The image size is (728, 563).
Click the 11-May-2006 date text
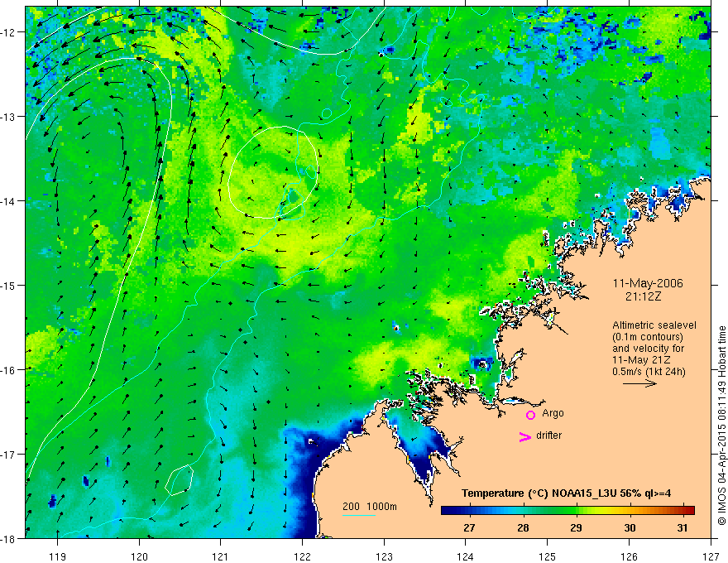click(x=648, y=283)
